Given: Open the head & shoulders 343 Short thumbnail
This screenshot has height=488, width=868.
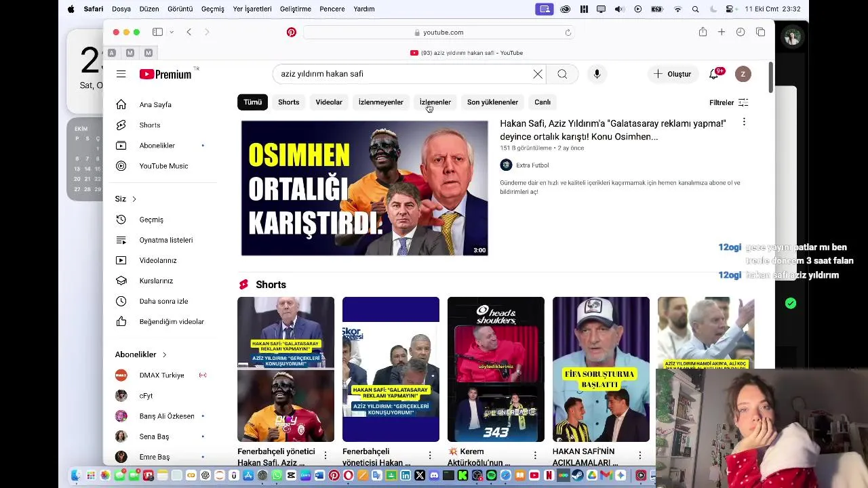Looking at the screenshot, I should coord(496,369).
